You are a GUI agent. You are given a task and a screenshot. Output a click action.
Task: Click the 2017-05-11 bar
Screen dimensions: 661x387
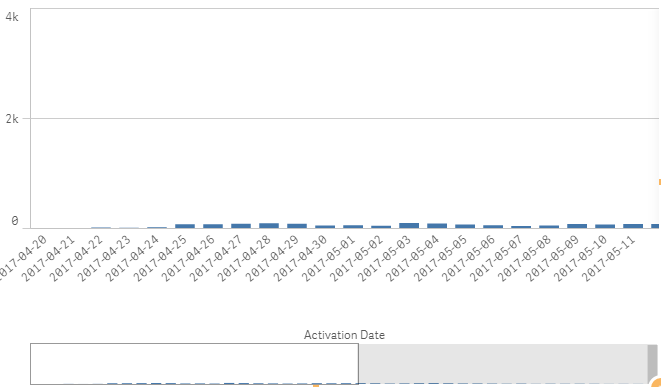pos(633,226)
